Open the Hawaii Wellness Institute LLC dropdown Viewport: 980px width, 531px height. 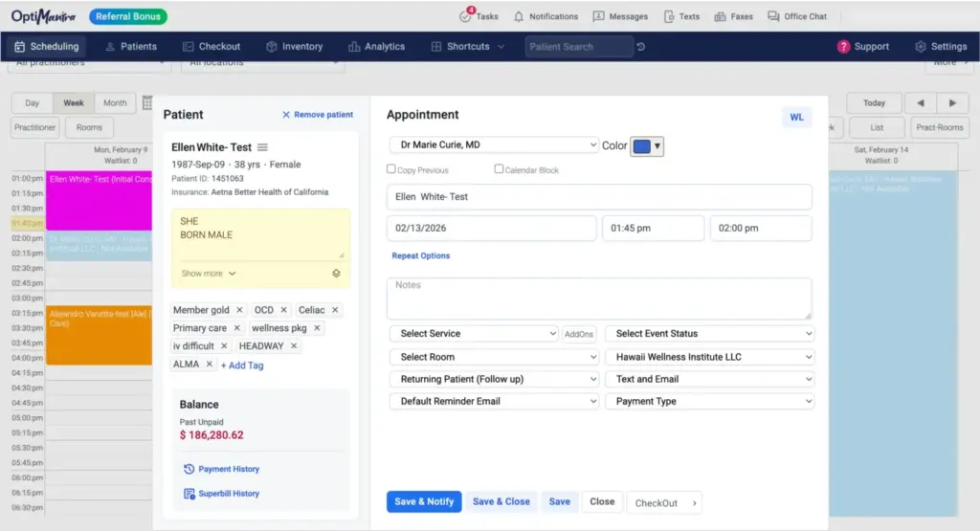click(x=709, y=357)
